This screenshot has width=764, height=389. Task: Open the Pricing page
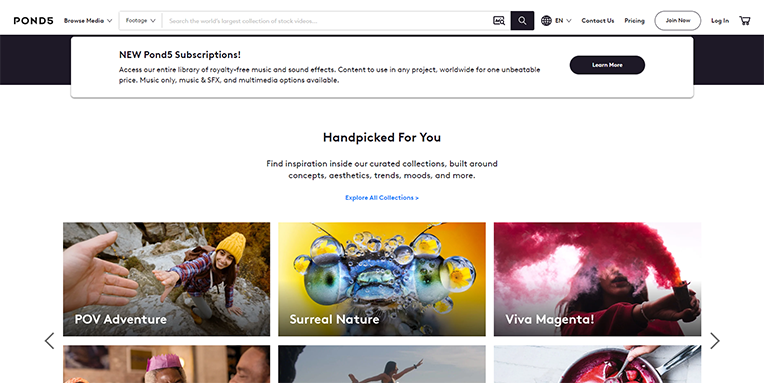(634, 20)
